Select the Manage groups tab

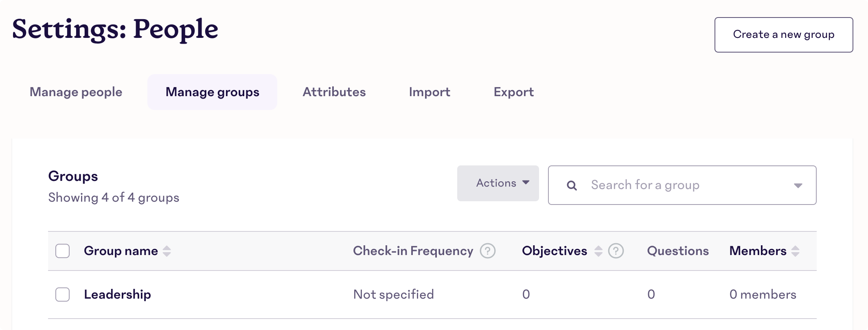click(213, 92)
